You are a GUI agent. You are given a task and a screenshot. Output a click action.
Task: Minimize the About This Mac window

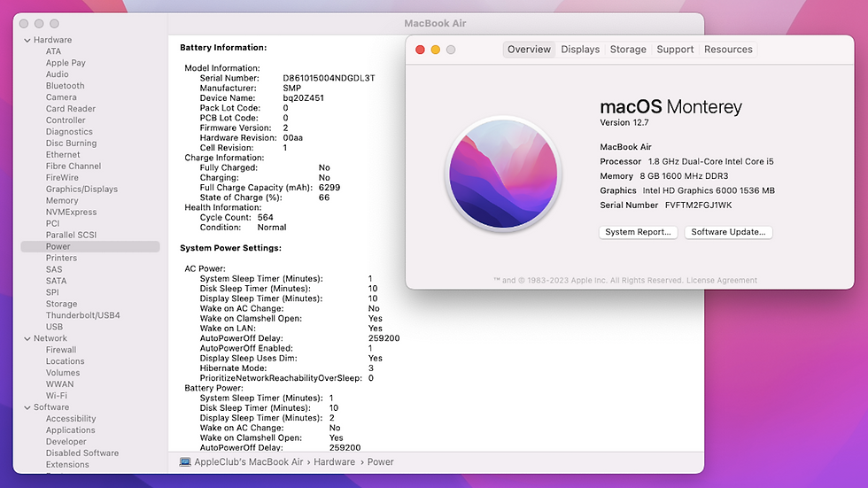(436, 50)
